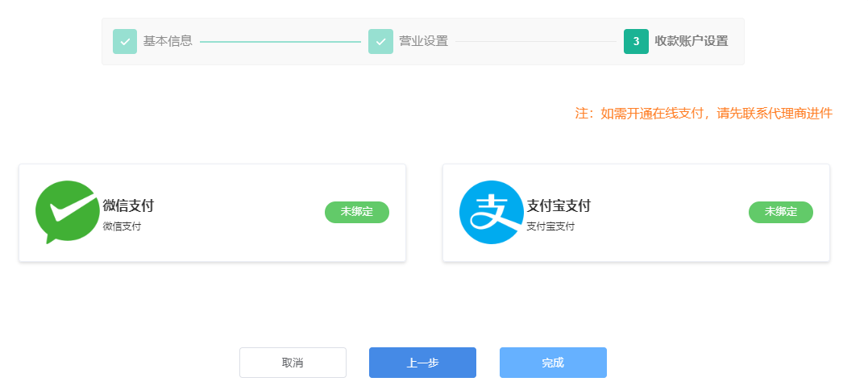Go to the 营业设置 step label

click(x=423, y=41)
